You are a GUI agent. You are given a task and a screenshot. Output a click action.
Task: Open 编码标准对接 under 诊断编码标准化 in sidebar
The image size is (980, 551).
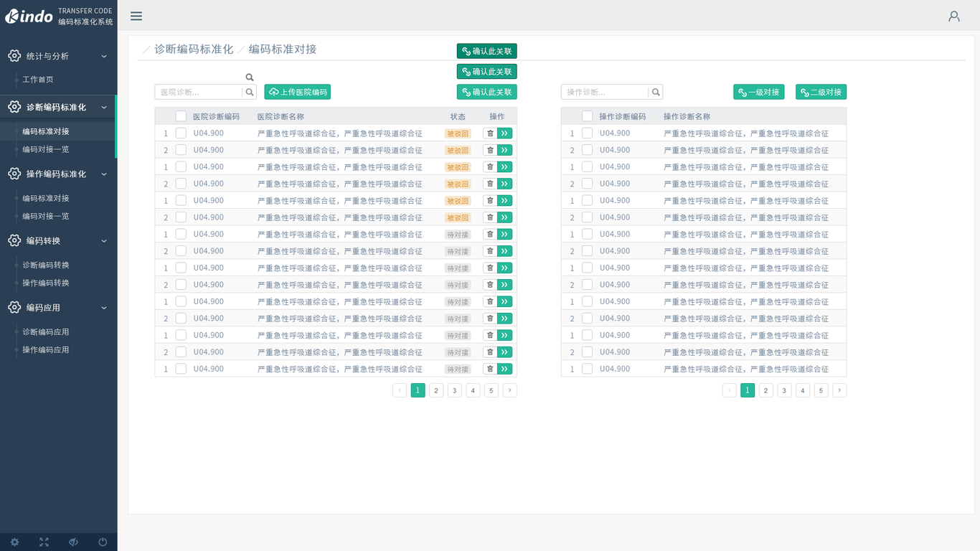click(x=46, y=131)
